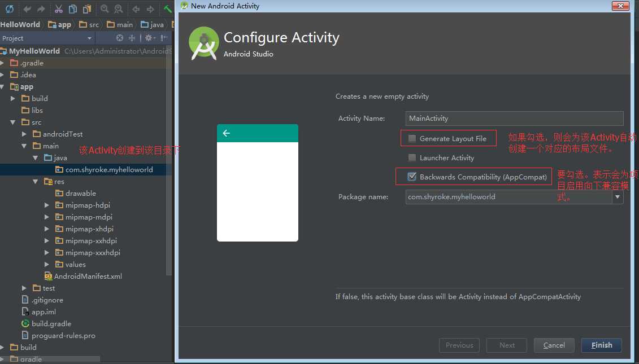Select the drawable folder

point(75,194)
